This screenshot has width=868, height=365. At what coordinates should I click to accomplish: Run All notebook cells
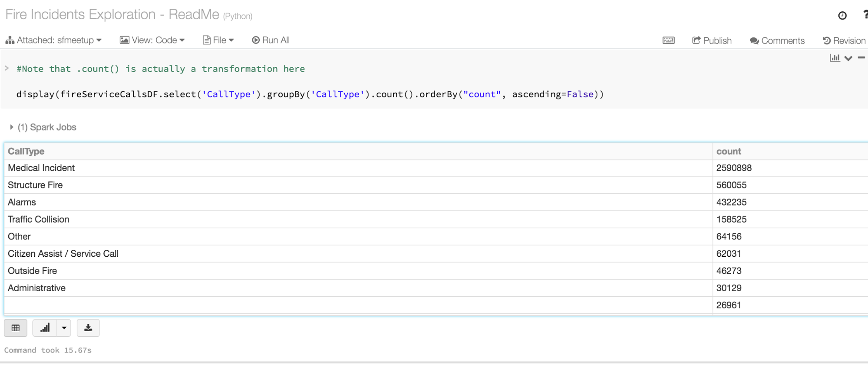(271, 40)
